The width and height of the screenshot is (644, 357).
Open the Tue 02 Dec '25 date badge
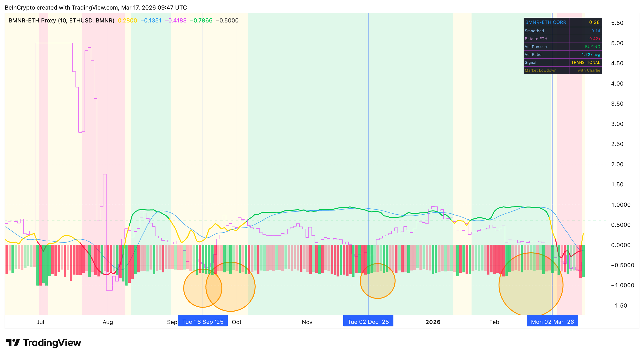(368, 322)
